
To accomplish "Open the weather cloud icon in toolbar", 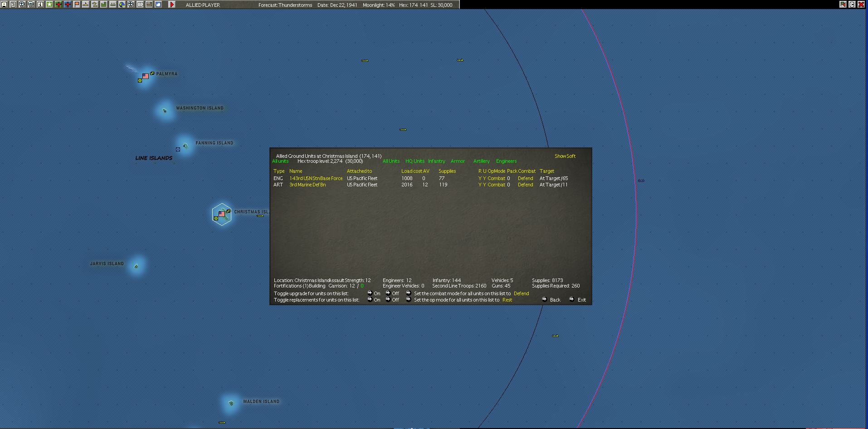I will pos(158,5).
